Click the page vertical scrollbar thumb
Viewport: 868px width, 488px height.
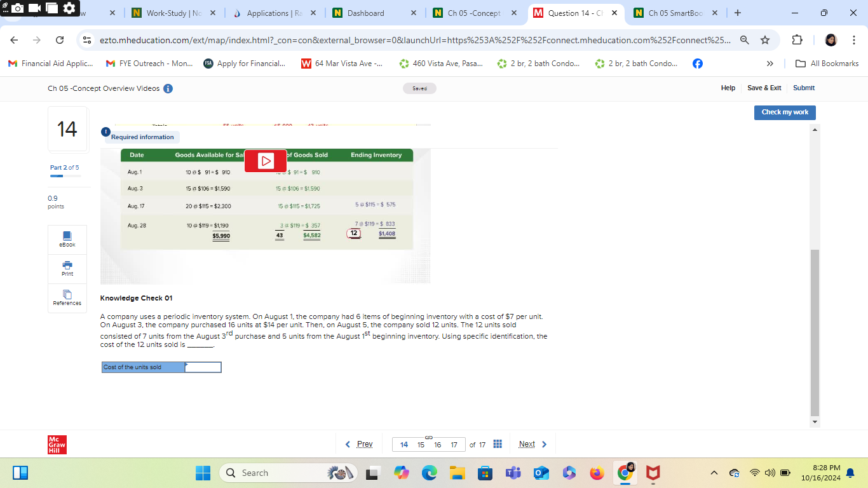tap(815, 332)
